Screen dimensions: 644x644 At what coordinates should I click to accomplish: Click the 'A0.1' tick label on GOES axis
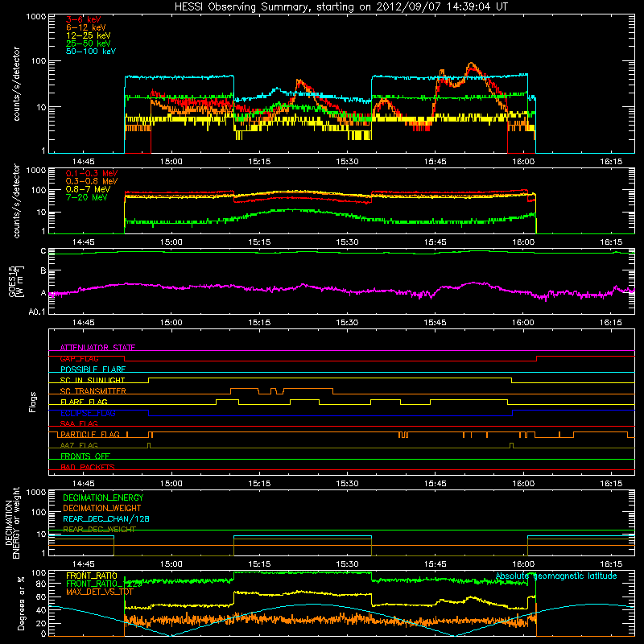36,312
